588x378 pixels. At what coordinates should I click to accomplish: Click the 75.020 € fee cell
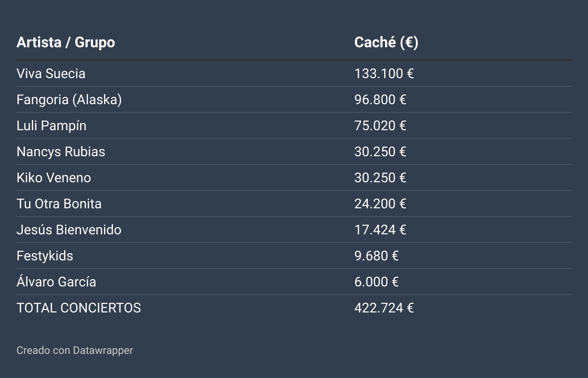[x=380, y=126]
